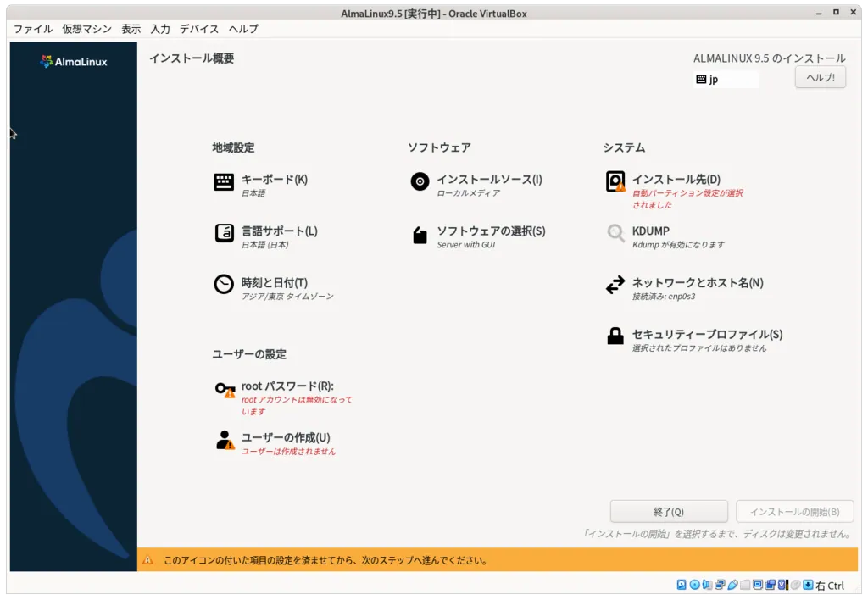Image resolution: width=868 pixels, height=600 pixels.
Task: Open the jp keyboard layout selector
Action: pyautogui.click(x=726, y=76)
